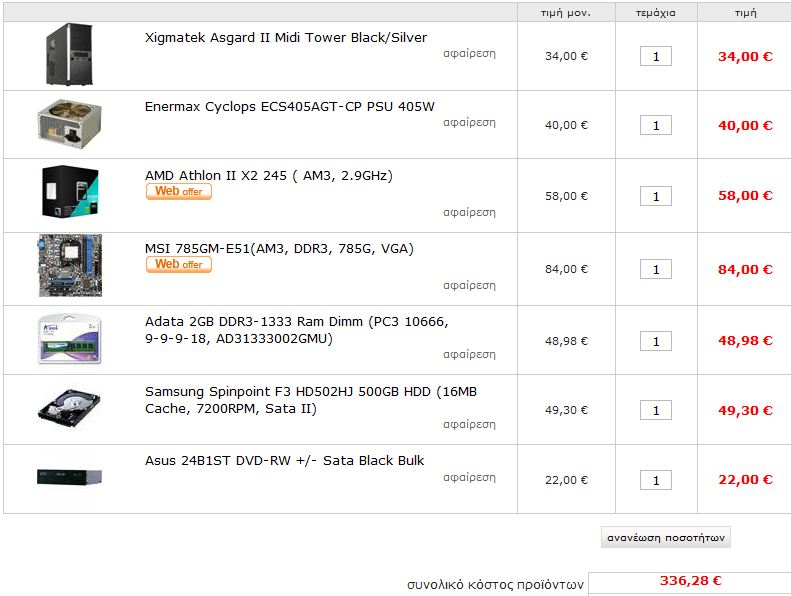Click the MSI 785GM-E51 motherboard image
The width and height of the screenshot is (791, 596).
coord(70,265)
